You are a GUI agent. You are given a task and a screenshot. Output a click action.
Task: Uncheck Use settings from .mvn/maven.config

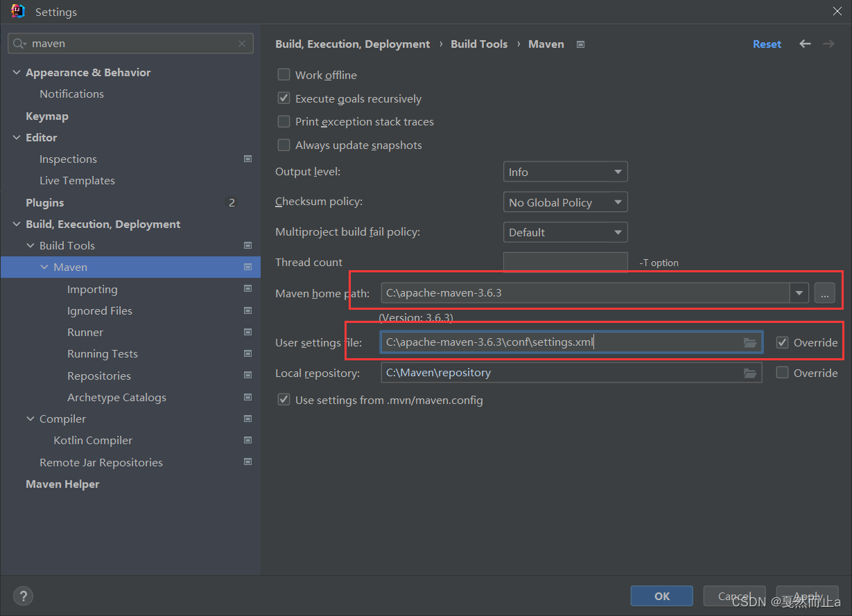pos(284,400)
